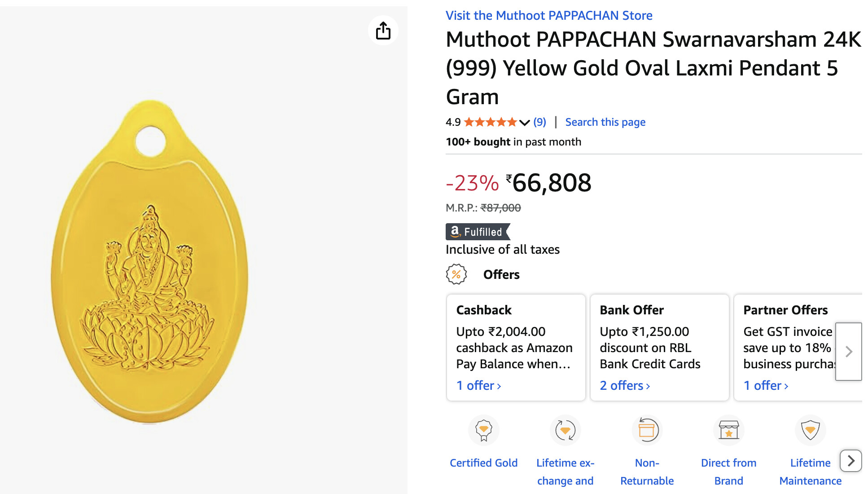868x494 pixels.
Task: Click the share icon above product image
Action: point(383,31)
